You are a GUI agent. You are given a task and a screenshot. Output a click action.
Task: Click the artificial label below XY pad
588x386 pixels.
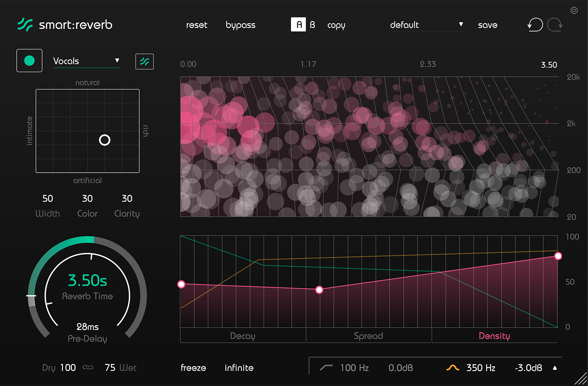pyautogui.click(x=87, y=180)
